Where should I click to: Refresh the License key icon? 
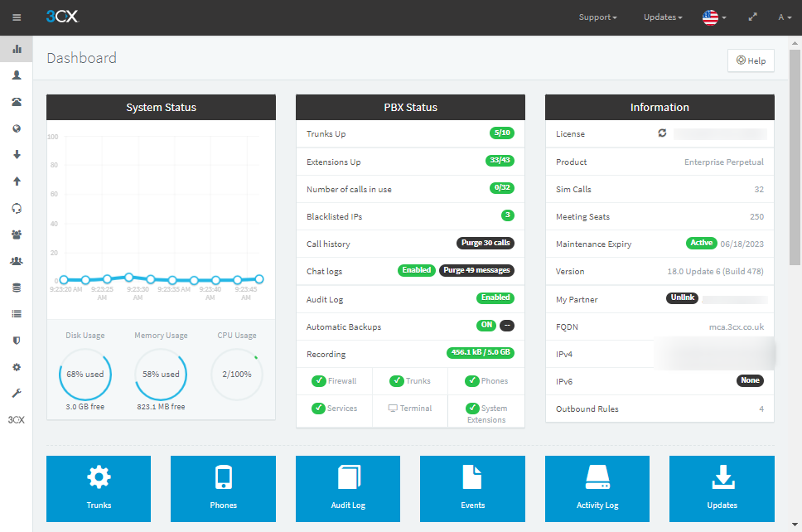tap(662, 133)
